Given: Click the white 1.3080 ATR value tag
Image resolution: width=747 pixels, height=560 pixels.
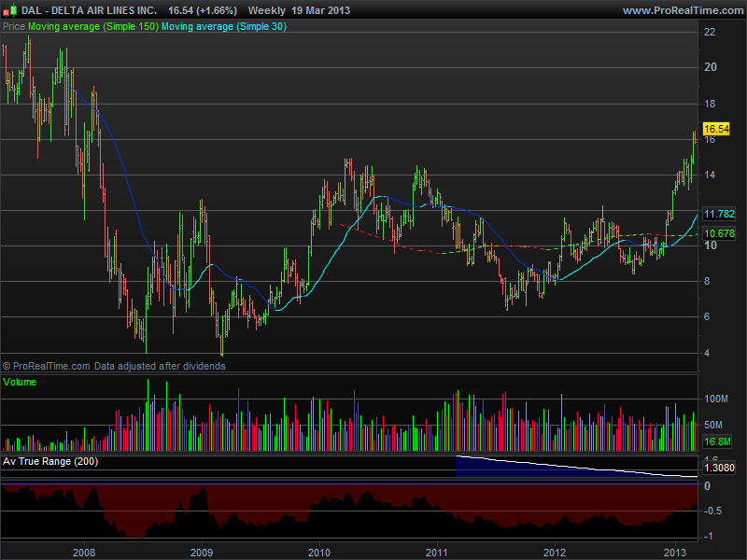Looking at the screenshot, I should pyautogui.click(x=718, y=469).
